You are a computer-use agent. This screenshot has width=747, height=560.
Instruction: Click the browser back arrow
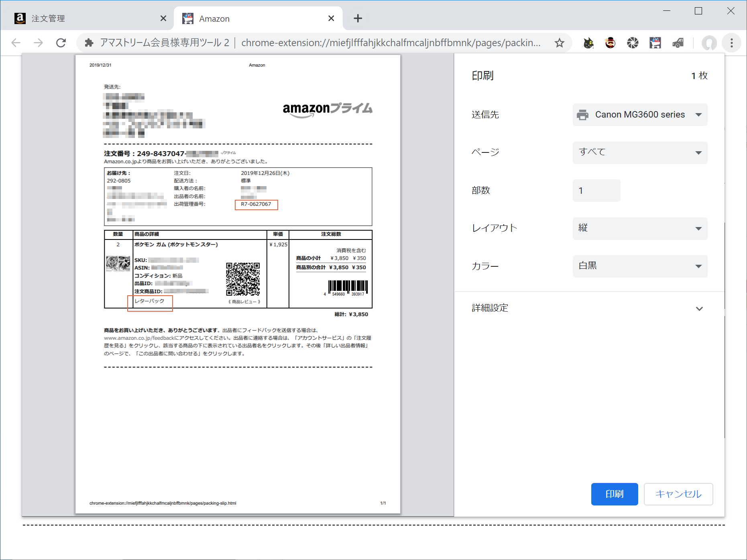(x=16, y=43)
